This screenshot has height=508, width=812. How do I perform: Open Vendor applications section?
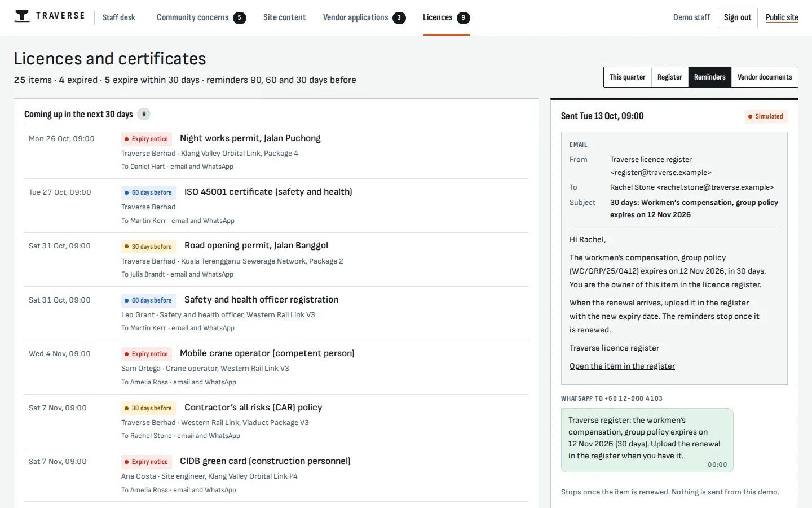pyautogui.click(x=364, y=17)
